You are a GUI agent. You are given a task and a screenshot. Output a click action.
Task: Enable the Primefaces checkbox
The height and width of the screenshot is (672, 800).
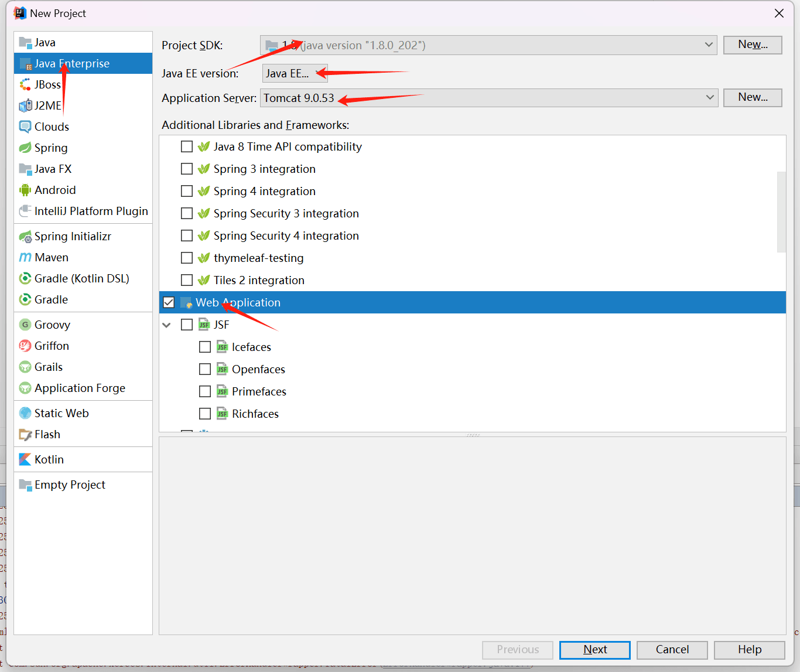pyautogui.click(x=205, y=391)
